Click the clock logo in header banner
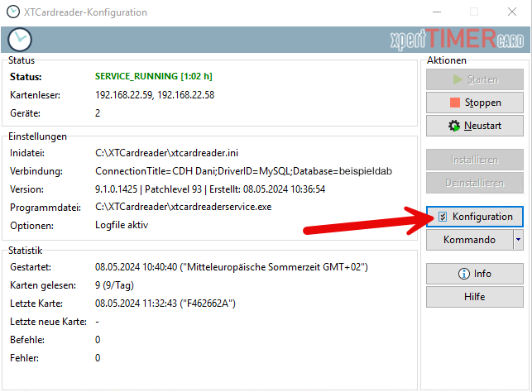This screenshot has width=532, height=392. (x=18, y=40)
